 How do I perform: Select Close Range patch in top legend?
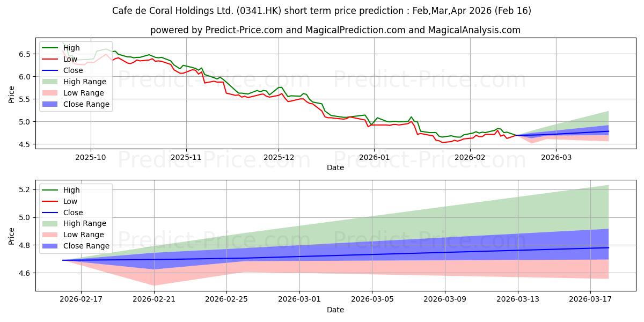(x=51, y=104)
